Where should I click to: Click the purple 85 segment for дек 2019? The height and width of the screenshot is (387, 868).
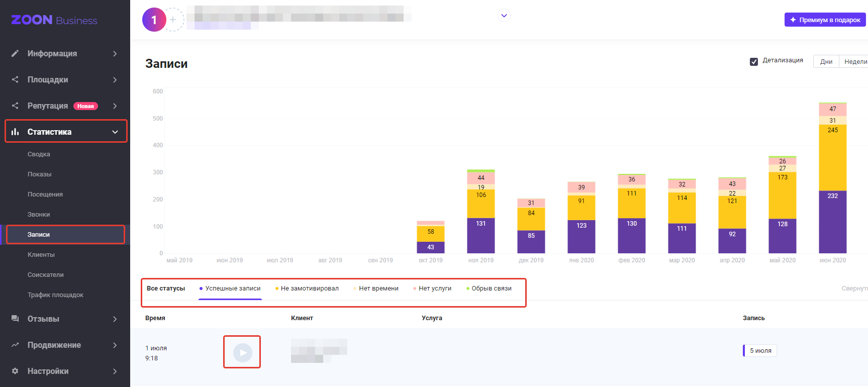coord(531,242)
